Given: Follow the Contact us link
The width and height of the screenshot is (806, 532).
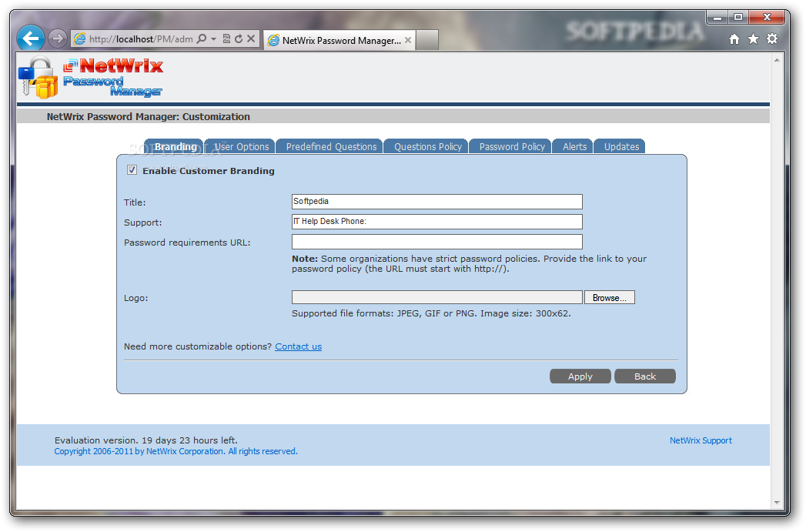Looking at the screenshot, I should tap(298, 346).
